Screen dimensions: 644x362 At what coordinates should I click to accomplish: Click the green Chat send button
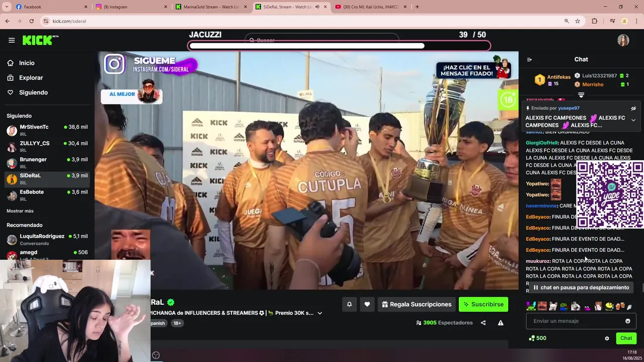click(x=626, y=338)
